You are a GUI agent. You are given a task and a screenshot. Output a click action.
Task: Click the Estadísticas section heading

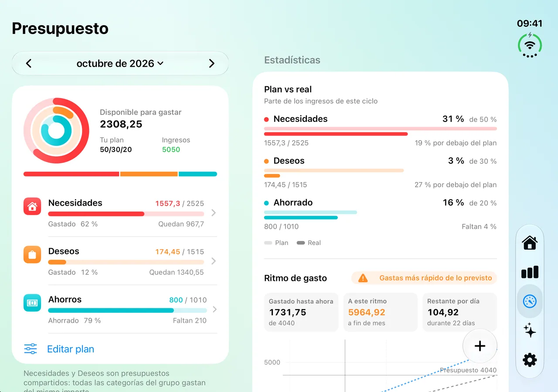pos(292,60)
